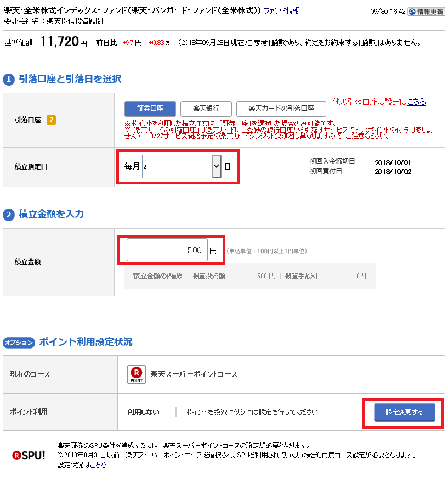Click the Rakuten POINT icon
Screen dimensions: 448x488
coord(137,374)
